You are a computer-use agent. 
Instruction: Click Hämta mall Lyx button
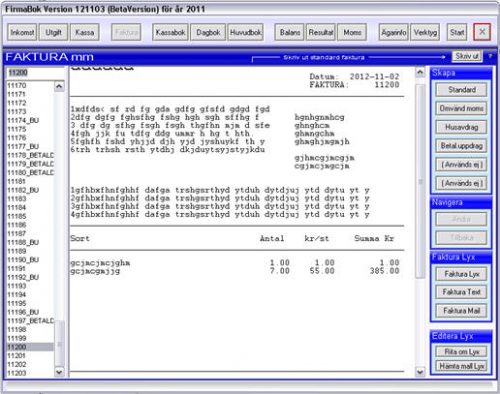click(x=461, y=366)
